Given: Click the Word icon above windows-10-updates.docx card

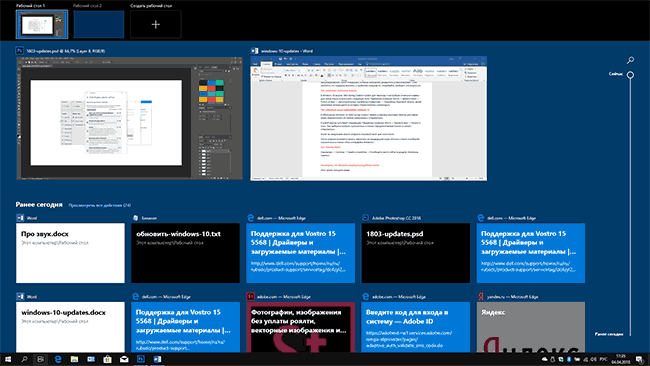Looking at the screenshot, I should [x=20, y=296].
